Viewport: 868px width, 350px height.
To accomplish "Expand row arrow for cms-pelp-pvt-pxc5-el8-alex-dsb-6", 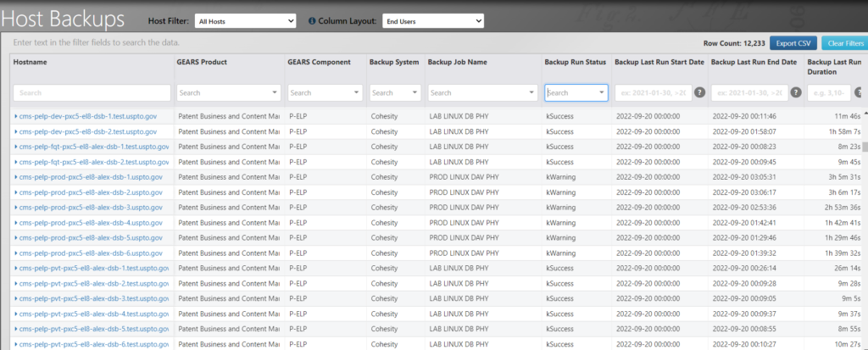I will pos(16,344).
